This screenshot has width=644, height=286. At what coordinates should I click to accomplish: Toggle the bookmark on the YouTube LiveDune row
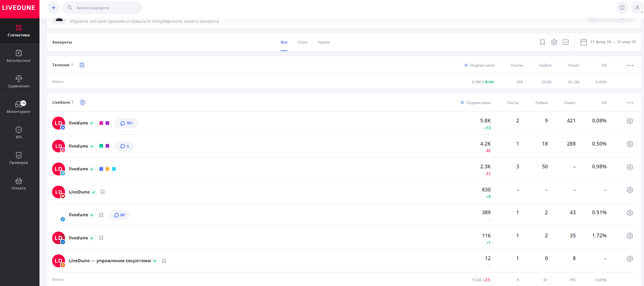pyautogui.click(x=102, y=192)
